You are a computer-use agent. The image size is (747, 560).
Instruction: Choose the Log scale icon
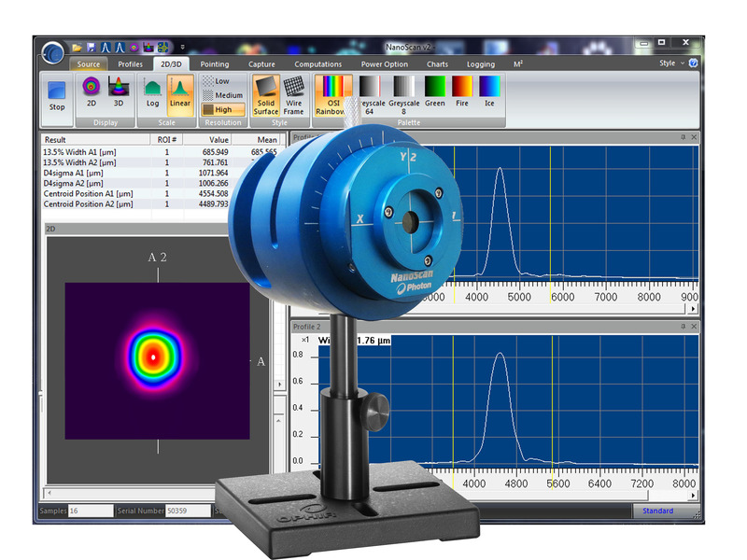[x=153, y=92]
